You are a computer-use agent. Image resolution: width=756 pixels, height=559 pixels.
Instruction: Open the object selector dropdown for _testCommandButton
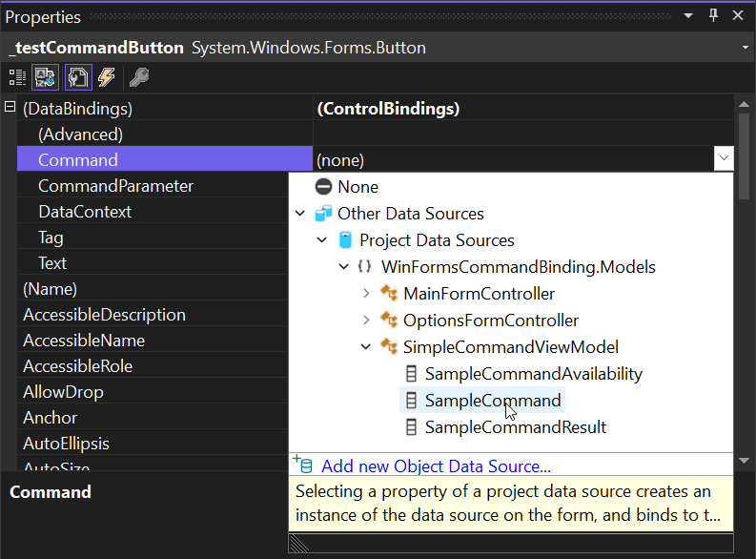point(745,48)
